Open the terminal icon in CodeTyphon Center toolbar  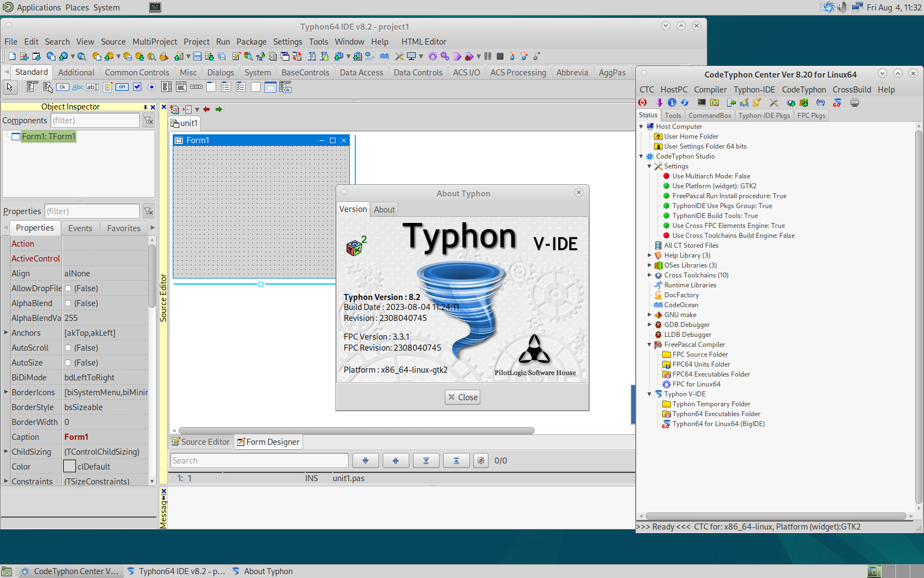coord(702,102)
